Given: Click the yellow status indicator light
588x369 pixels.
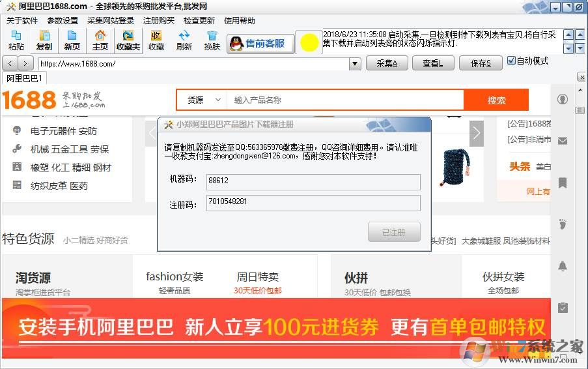Looking at the screenshot, I should (309, 42).
